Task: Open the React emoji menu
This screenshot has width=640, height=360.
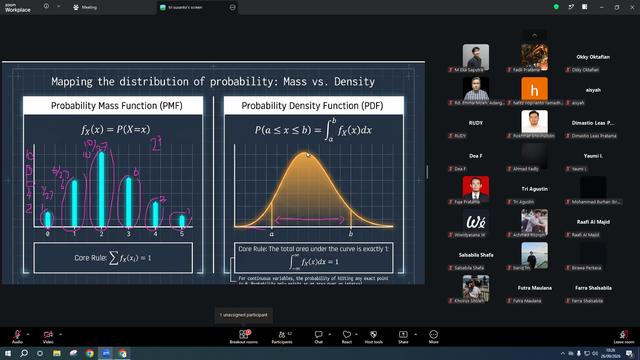Action: pyautogui.click(x=347, y=337)
